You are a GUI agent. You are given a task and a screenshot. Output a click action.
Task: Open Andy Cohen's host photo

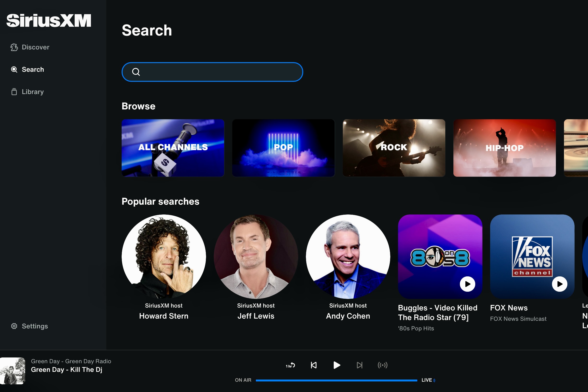tap(348, 256)
